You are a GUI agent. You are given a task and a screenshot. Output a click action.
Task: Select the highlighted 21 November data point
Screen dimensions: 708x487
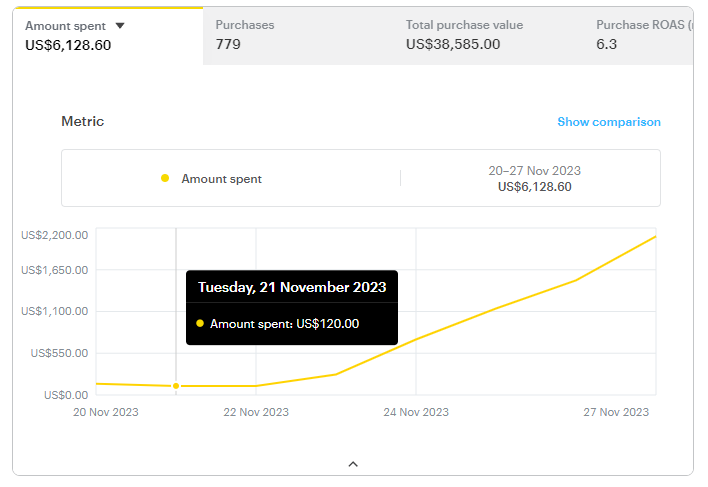click(176, 386)
